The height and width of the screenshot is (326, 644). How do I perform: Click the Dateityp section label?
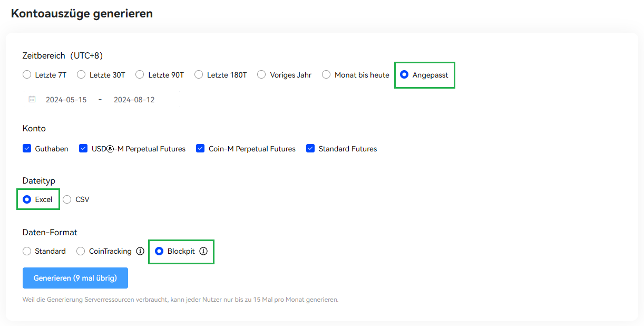[38, 180]
